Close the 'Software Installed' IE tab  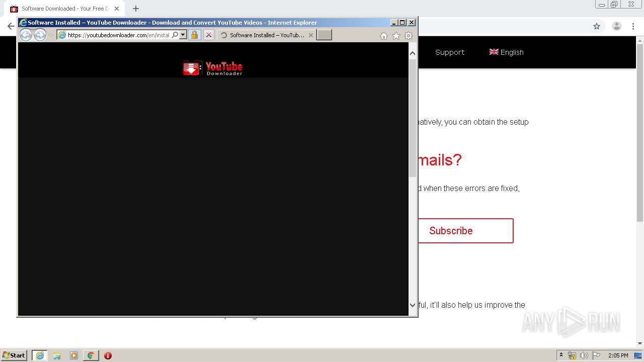coord(310,35)
